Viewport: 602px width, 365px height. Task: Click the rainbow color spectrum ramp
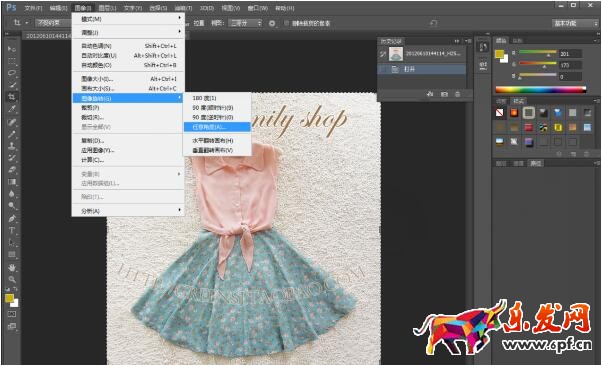tap(541, 90)
